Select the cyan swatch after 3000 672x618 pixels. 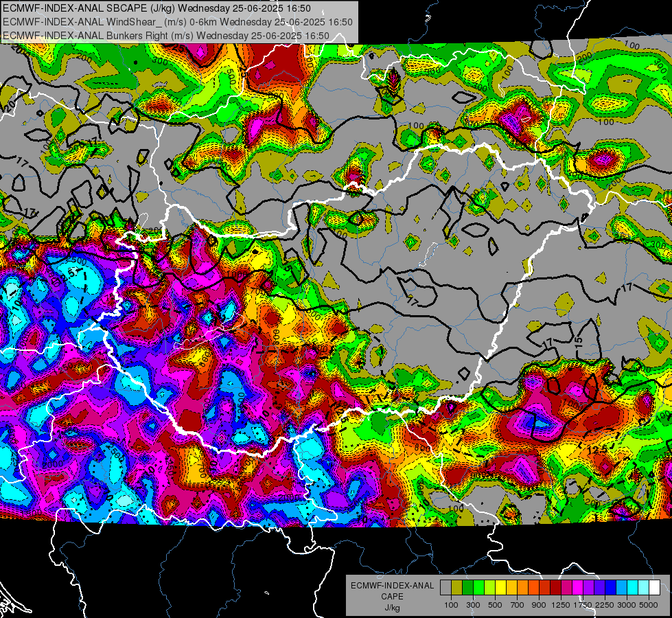pos(633,588)
